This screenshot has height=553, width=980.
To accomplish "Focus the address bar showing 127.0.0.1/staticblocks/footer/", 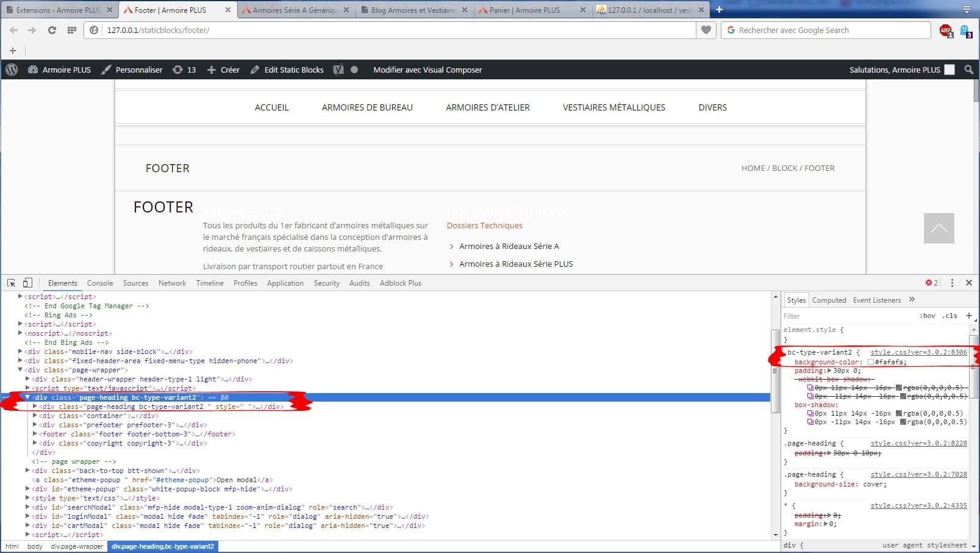I will [399, 30].
